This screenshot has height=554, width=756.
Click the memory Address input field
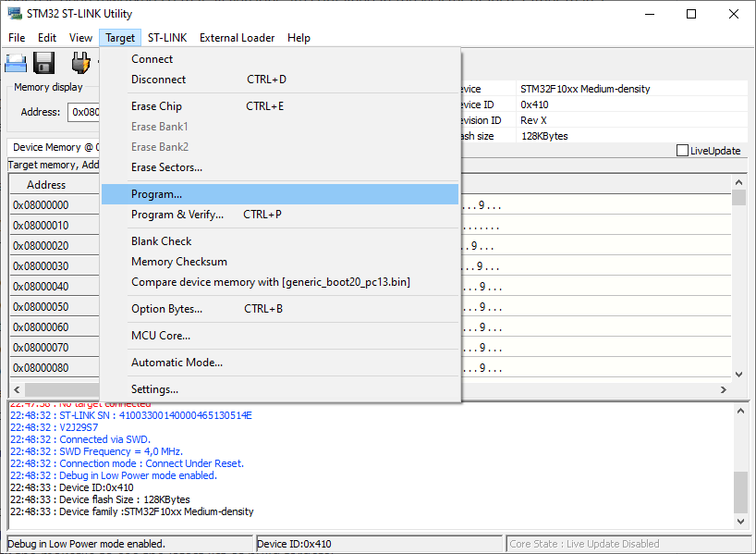tap(84, 112)
